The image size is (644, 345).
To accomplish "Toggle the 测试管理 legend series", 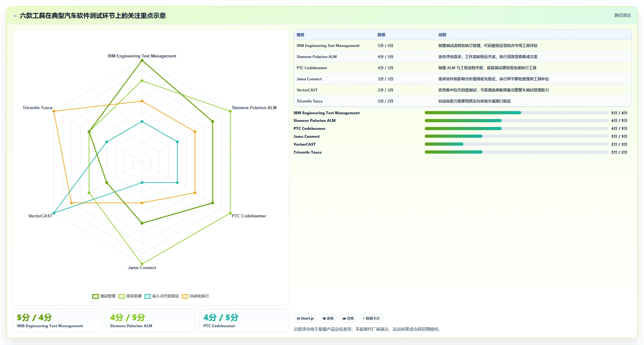I will [104, 296].
